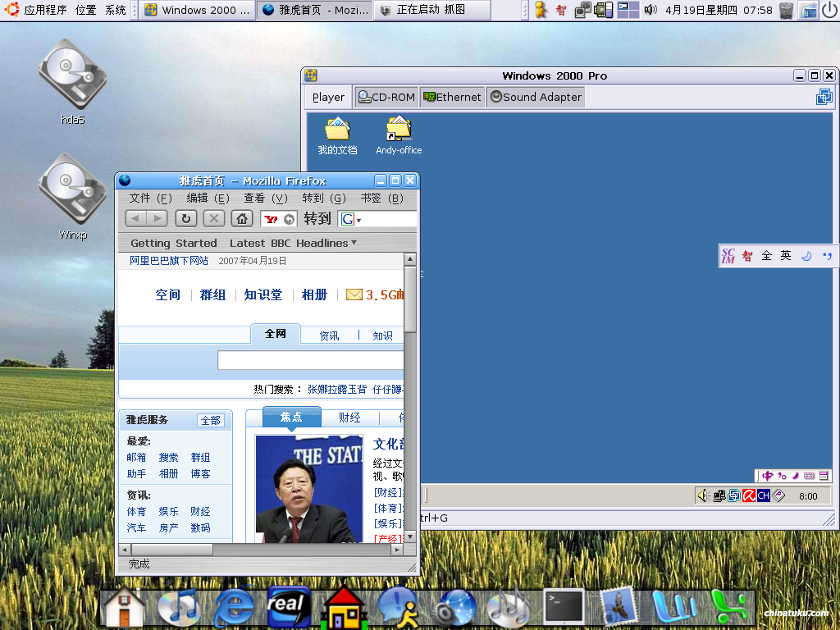Click the news photo thumbnail on Yahoo

pos(309,489)
